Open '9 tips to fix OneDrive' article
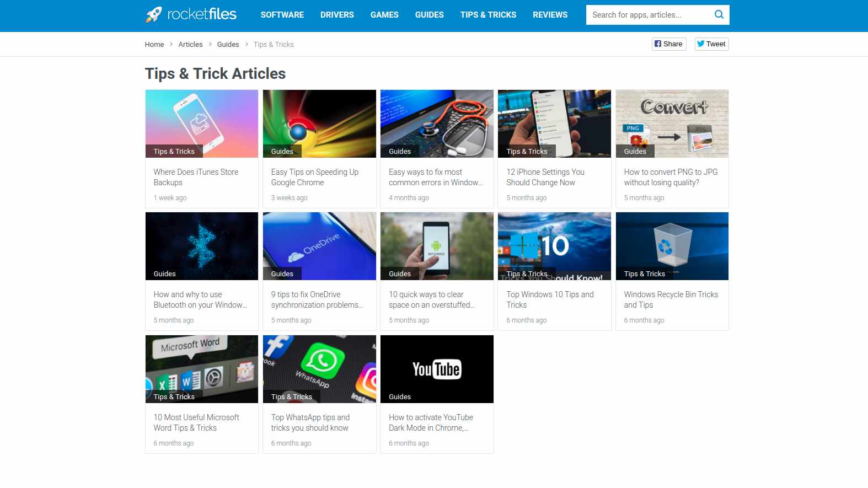868x488 pixels. 317,299
